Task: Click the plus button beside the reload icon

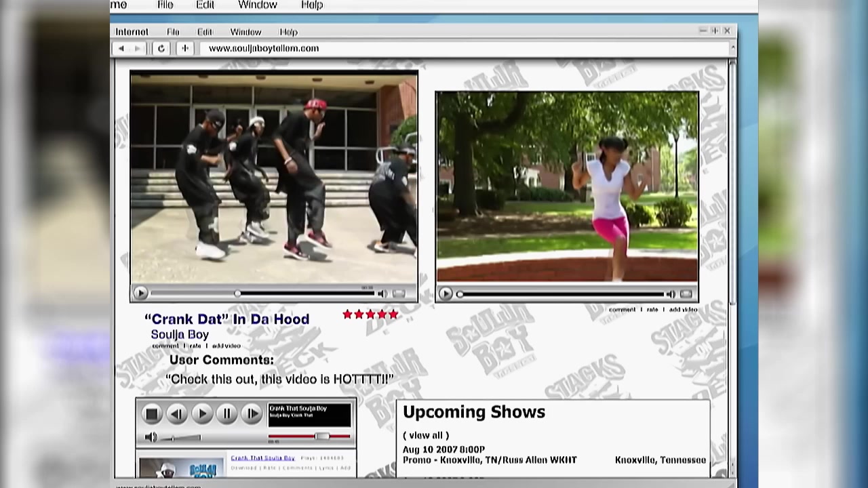Action: [184, 49]
